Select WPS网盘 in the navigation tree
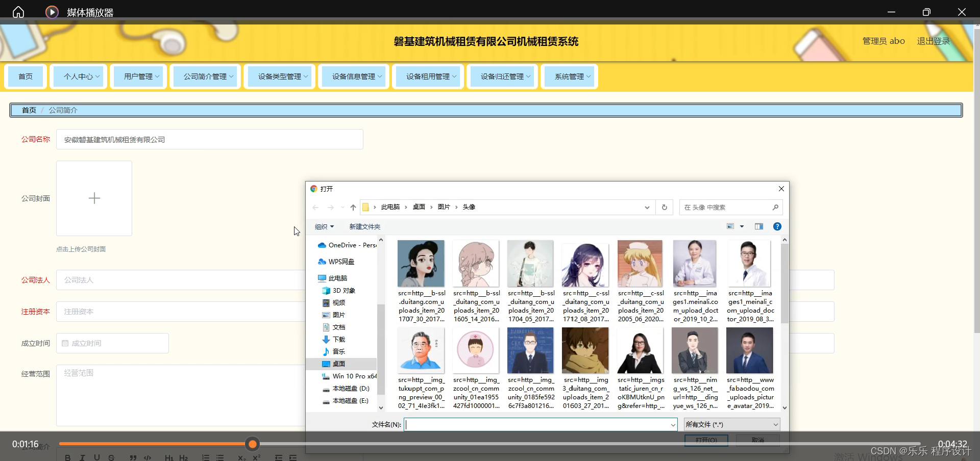 tap(336, 262)
